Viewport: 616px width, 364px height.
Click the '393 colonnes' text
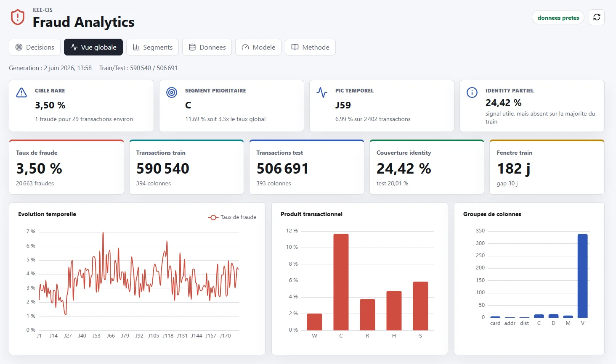(273, 183)
